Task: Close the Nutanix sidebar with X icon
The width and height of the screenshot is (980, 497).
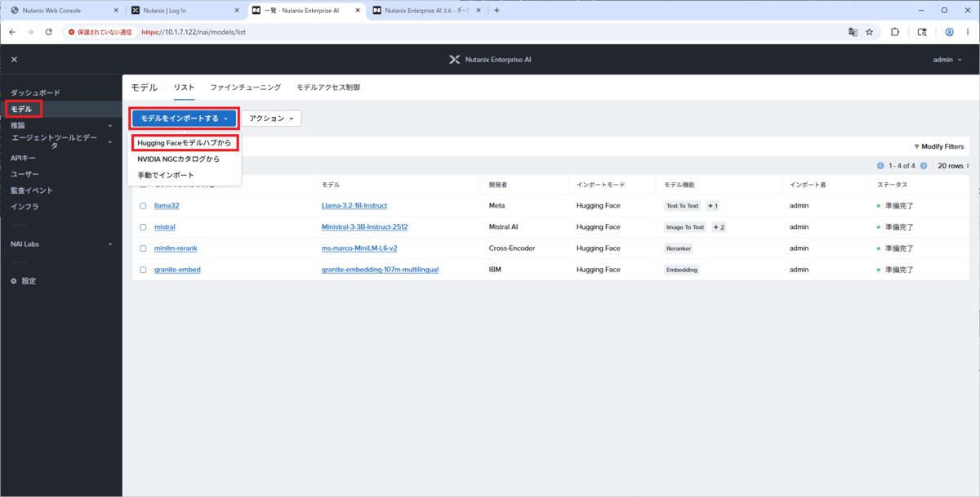Action: (x=14, y=60)
